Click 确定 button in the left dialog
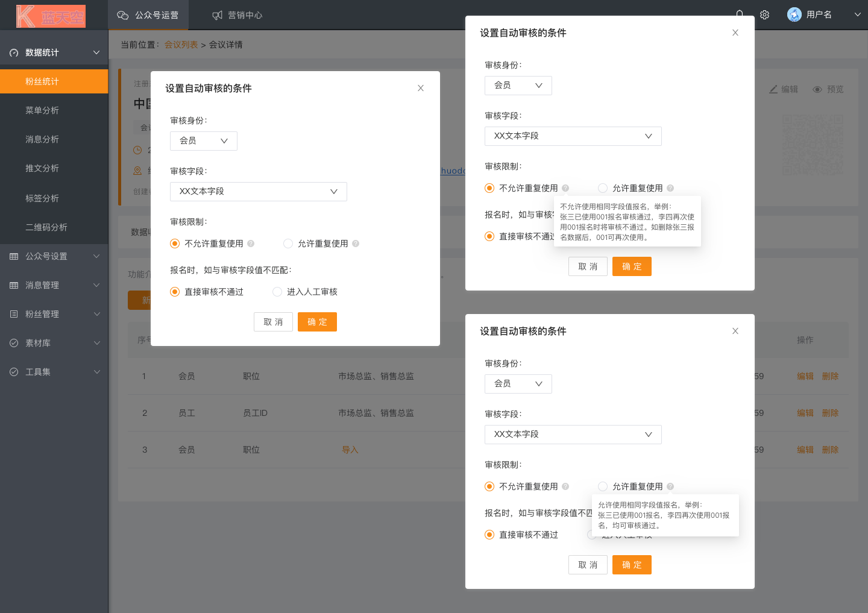This screenshot has height=613, width=868. [317, 322]
